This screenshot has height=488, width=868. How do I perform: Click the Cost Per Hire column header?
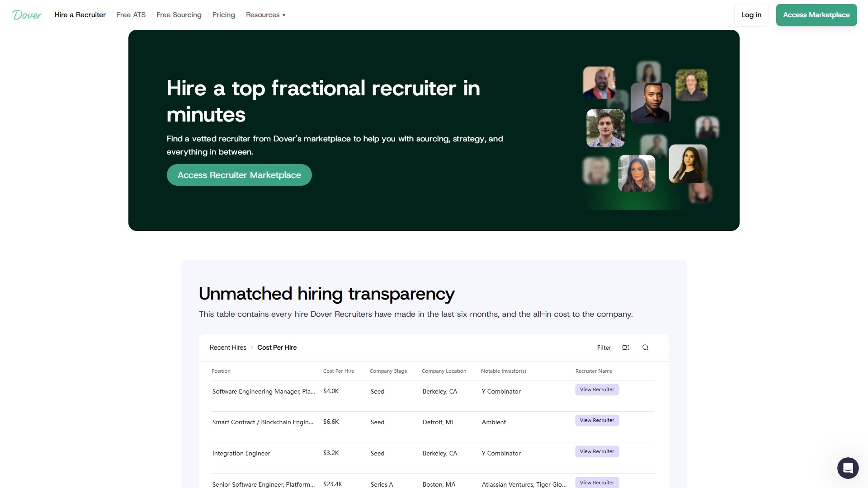[338, 371]
